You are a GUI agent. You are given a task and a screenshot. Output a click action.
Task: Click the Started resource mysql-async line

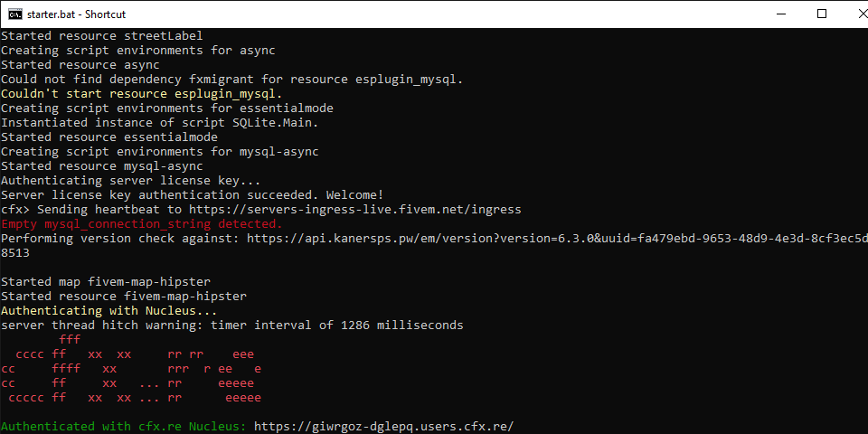(x=102, y=166)
